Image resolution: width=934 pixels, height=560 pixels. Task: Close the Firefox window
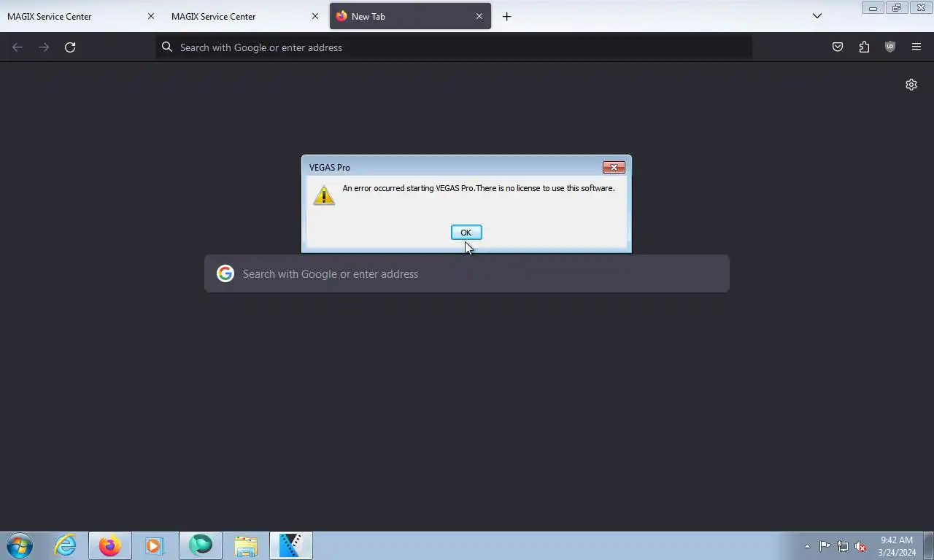coord(921,8)
